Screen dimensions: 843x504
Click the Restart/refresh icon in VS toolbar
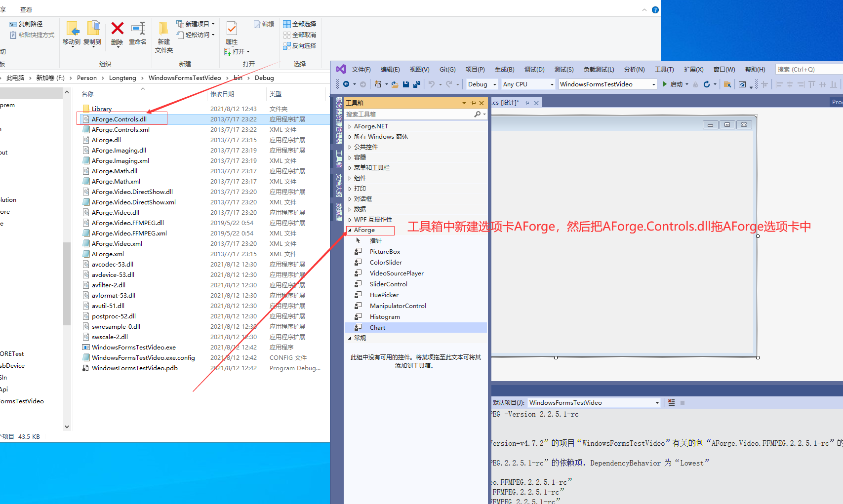707,84
